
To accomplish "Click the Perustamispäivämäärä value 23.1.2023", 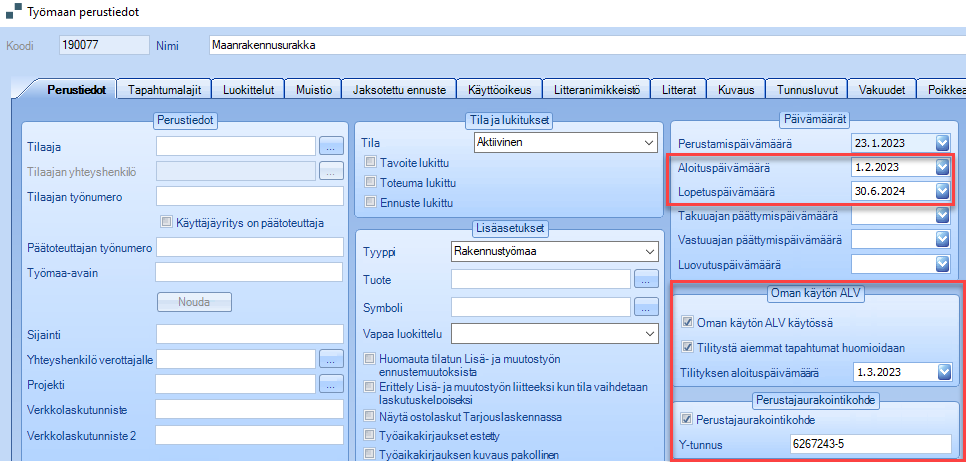I will point(880,143).
